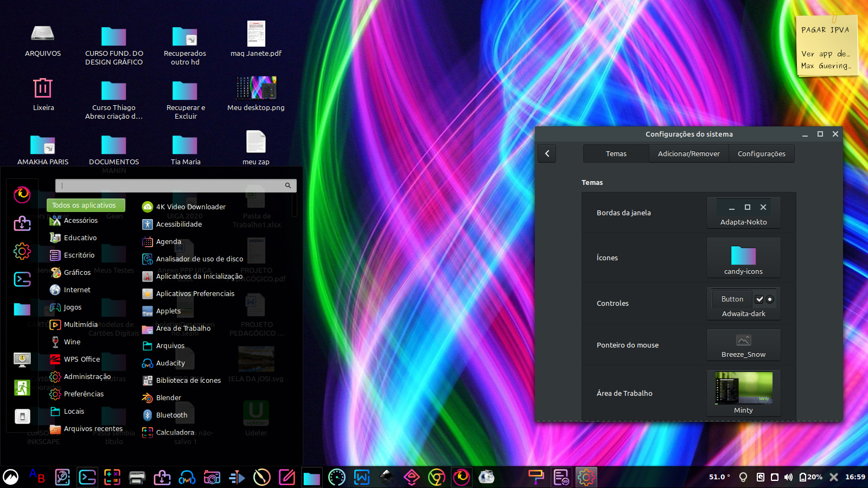Open the Ícones candy-icons theme chooser
This screenshot has height=488, width=868.
click(x=743, y=258)
